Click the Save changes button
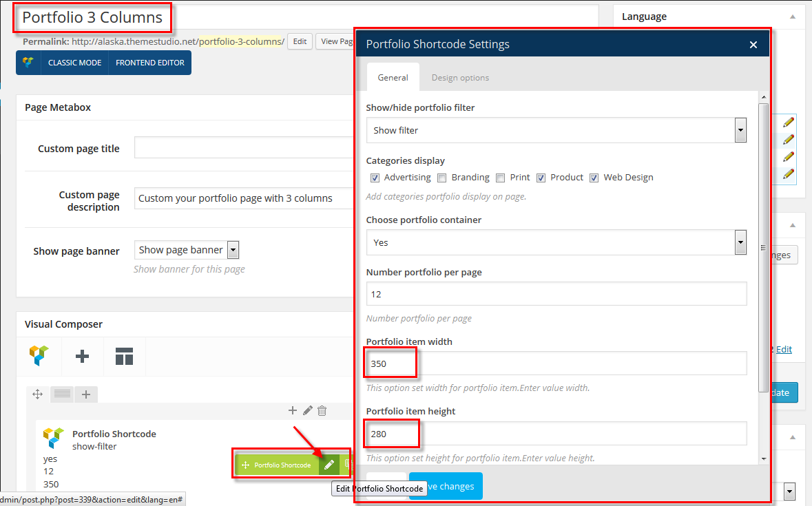The height and width of the screenshot is (506, 812). [446, 486]
